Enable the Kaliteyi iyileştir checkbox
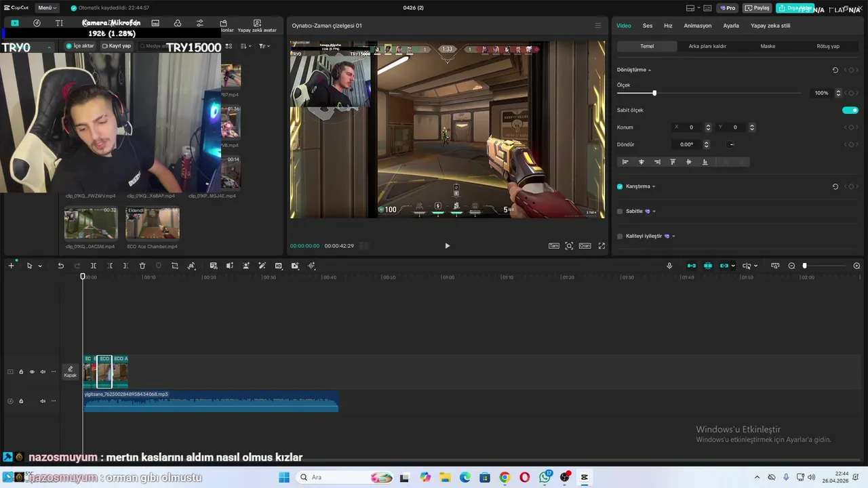The height and width of the screenshot is (488, 868). 620,236
